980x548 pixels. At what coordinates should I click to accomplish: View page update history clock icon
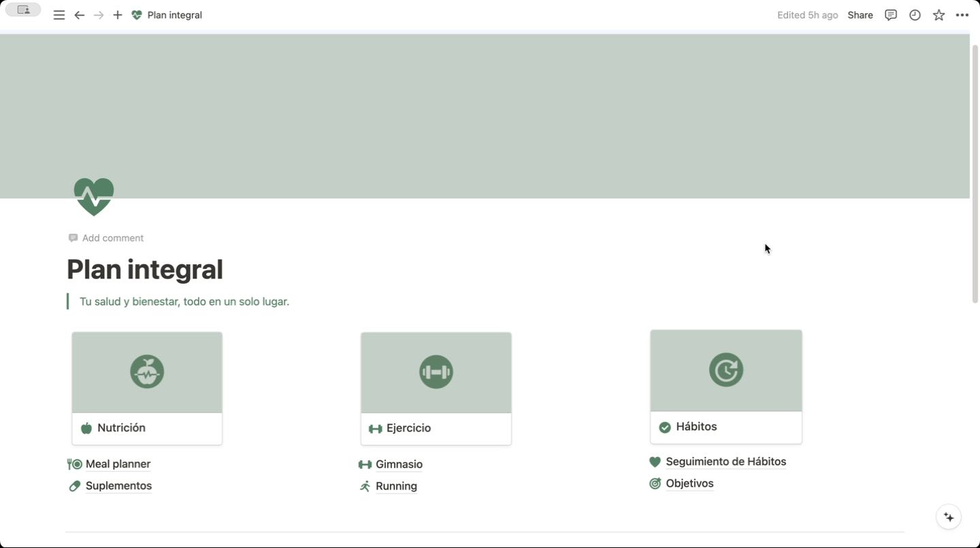click(915, 15)
